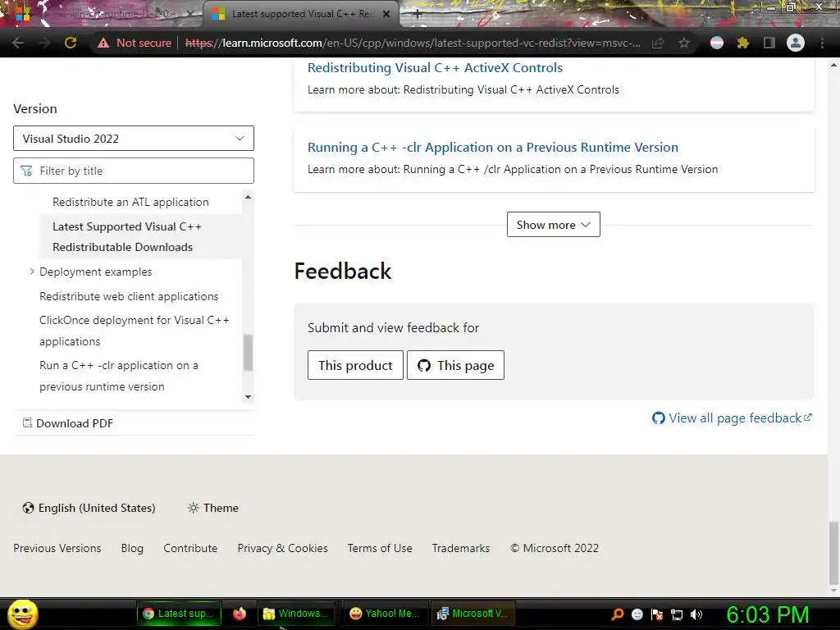Click the flag security tray icon
Viewport: 840px width, 630px height.
[x=657, y=614]
